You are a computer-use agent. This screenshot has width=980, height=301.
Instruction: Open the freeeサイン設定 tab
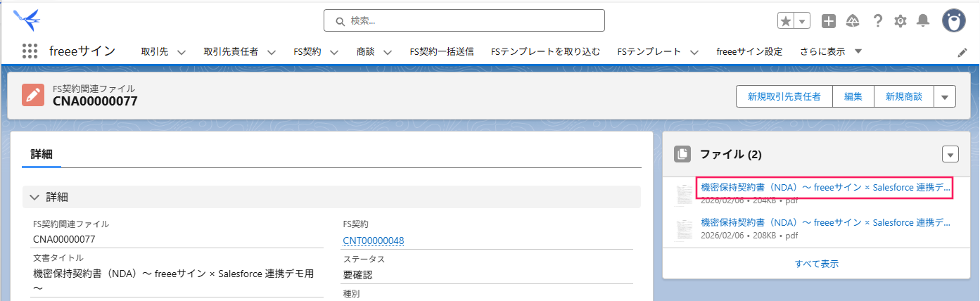pos(749,51)
